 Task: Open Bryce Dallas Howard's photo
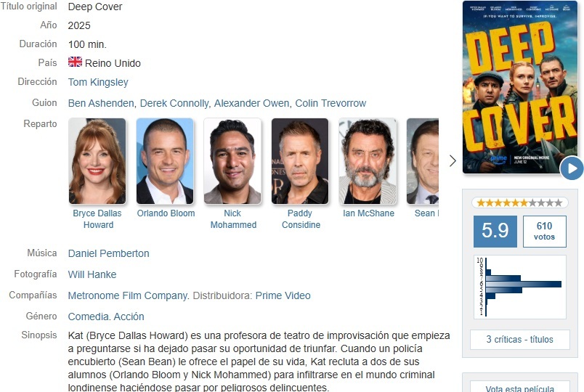(x=97, y=161)
